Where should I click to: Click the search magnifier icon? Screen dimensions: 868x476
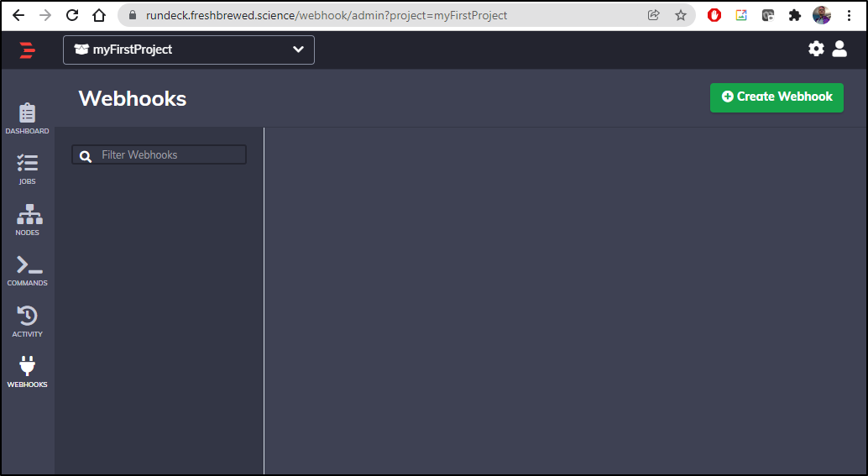[x=86, y=156]
